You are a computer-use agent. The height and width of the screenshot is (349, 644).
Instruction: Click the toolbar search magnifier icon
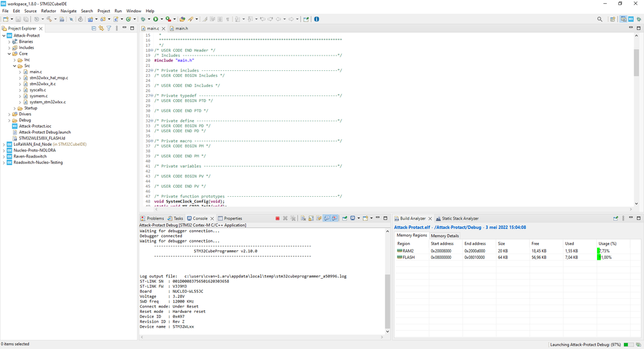tap(600, 19)
